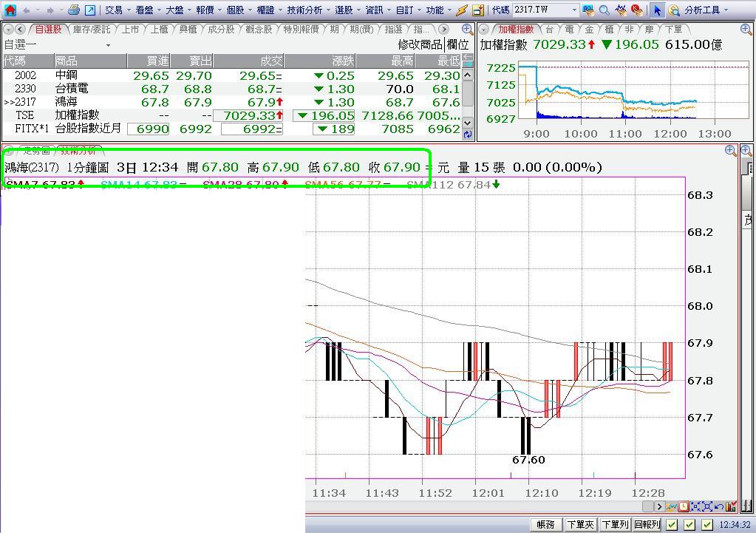The height and width of the screenshot is (533, 756).
Task: Click the shrink arrows icon below the chart
Action: [x=695, y=506]
